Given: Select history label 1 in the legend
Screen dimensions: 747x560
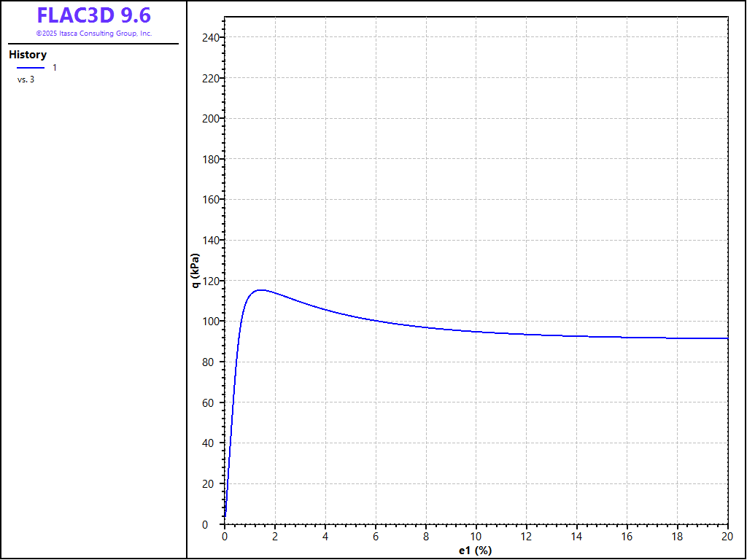Looking at the screenshot, I should tap(54, 68).
